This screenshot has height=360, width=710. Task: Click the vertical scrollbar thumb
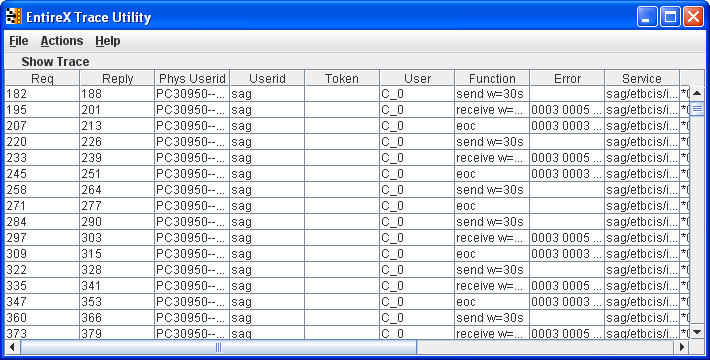(697, 109)
